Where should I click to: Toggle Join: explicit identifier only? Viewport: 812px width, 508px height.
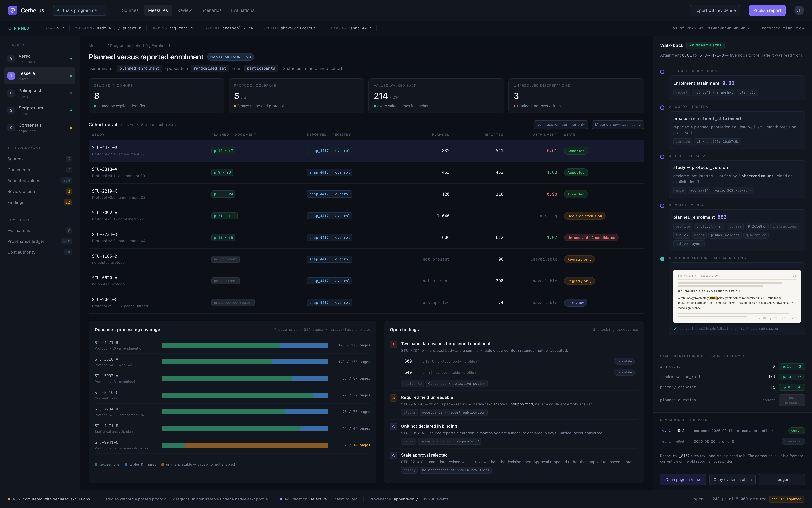561,125
